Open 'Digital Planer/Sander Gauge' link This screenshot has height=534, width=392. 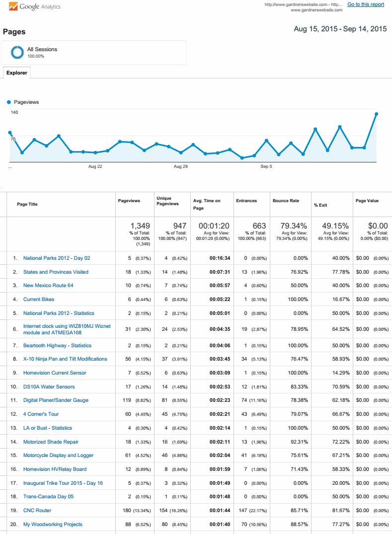[56, 400]
